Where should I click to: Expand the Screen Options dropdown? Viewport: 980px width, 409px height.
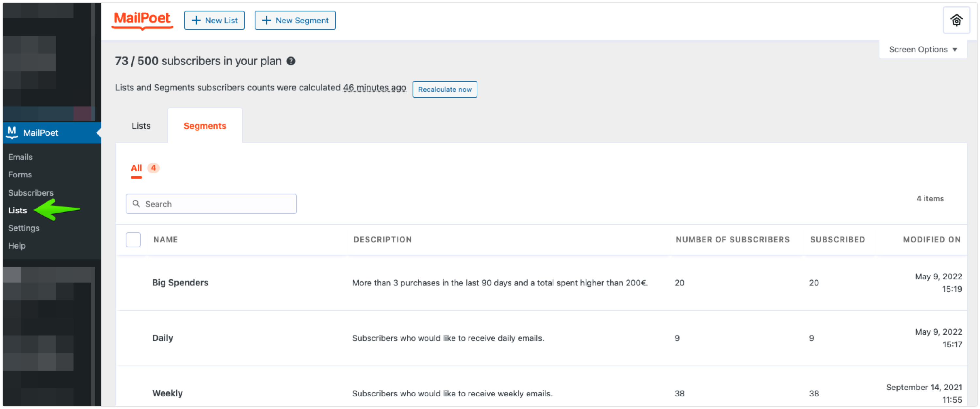(923, 49)
